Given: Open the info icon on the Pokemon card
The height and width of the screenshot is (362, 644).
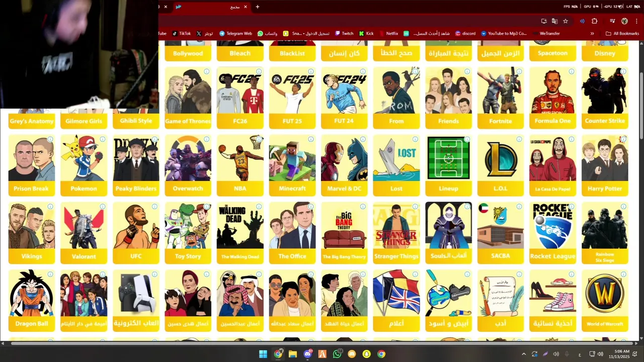Looking at the screenshot, I should pos(102,139).
